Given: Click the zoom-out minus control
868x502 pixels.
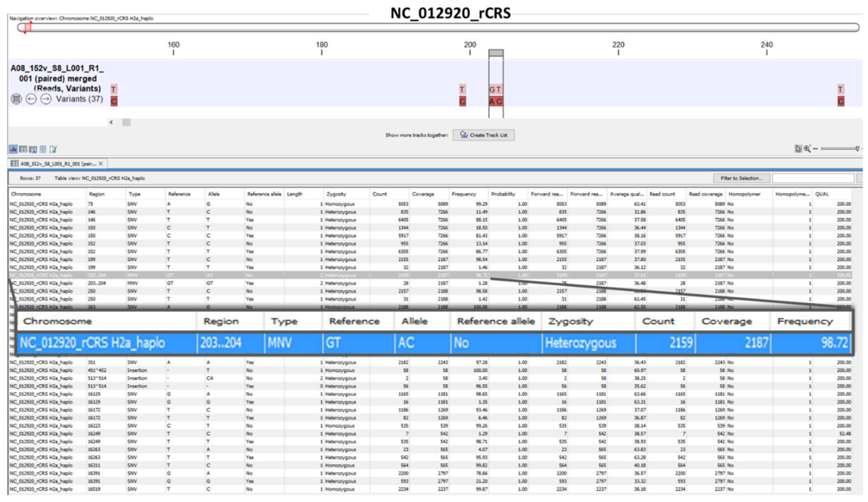Looking at the screenshot, I should (815, 149).
